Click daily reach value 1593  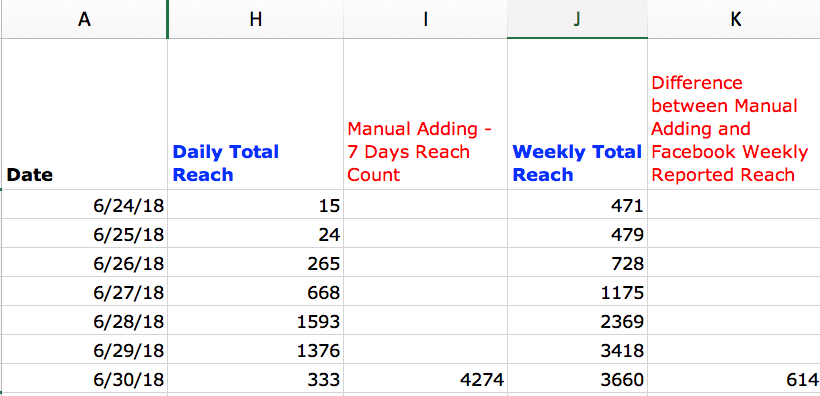click(255, 320)
